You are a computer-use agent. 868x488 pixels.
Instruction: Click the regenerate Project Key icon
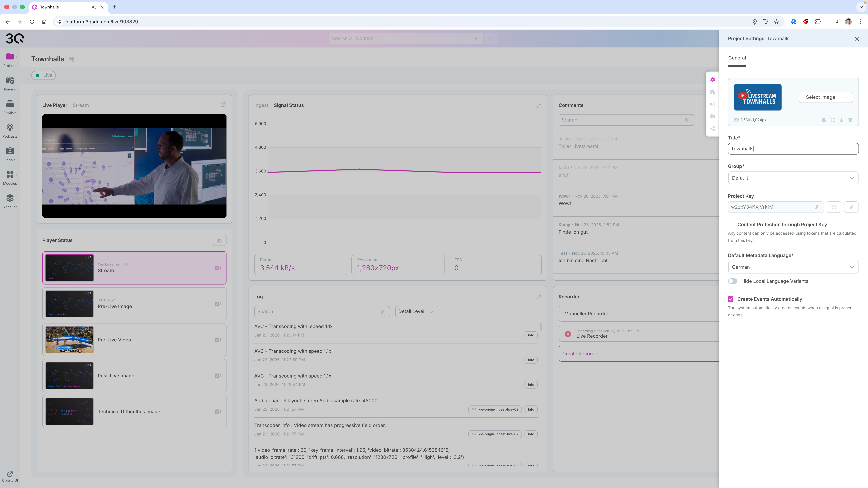click(x=834, y=207)
